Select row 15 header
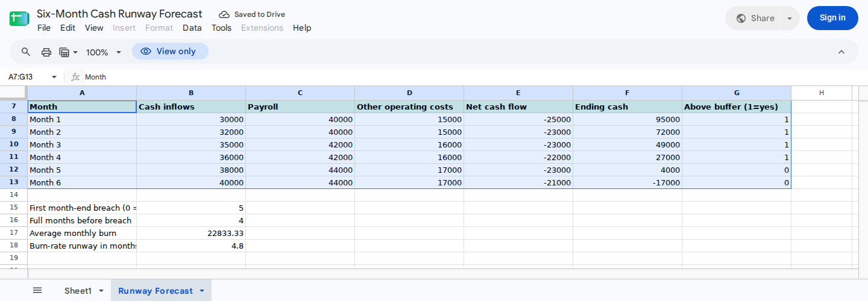Image resolution: width=868 pixels, height=301 pixels. point(14,208)
